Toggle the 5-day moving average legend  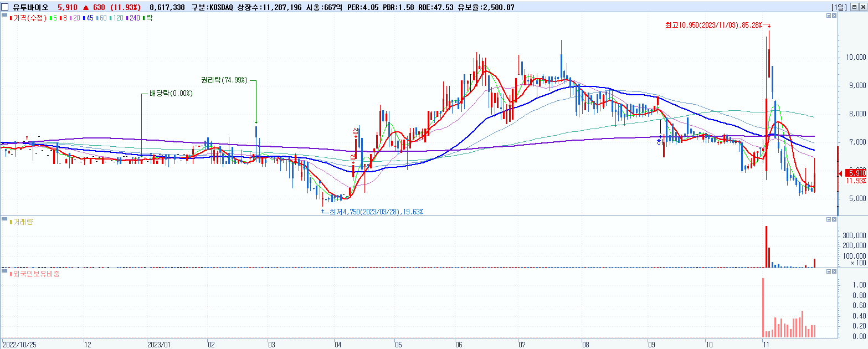[53, 18]
